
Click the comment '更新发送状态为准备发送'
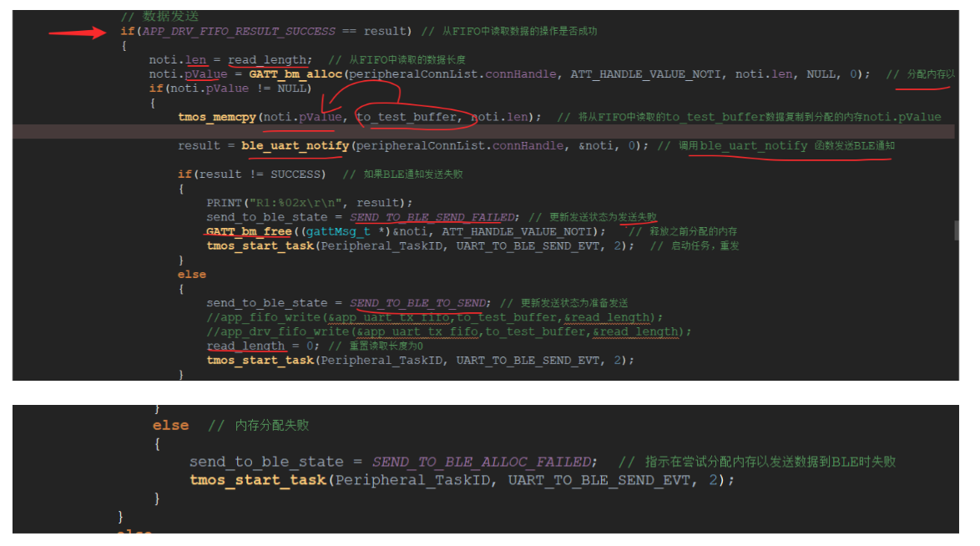(x=574, y=303)
